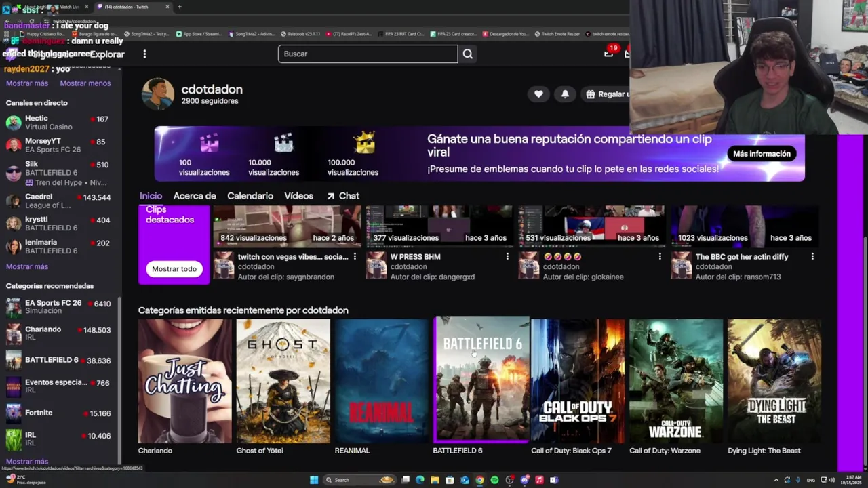Click the Más información banner button
The width and height of the screenshot is (868, 488).
tap(762, 154)
